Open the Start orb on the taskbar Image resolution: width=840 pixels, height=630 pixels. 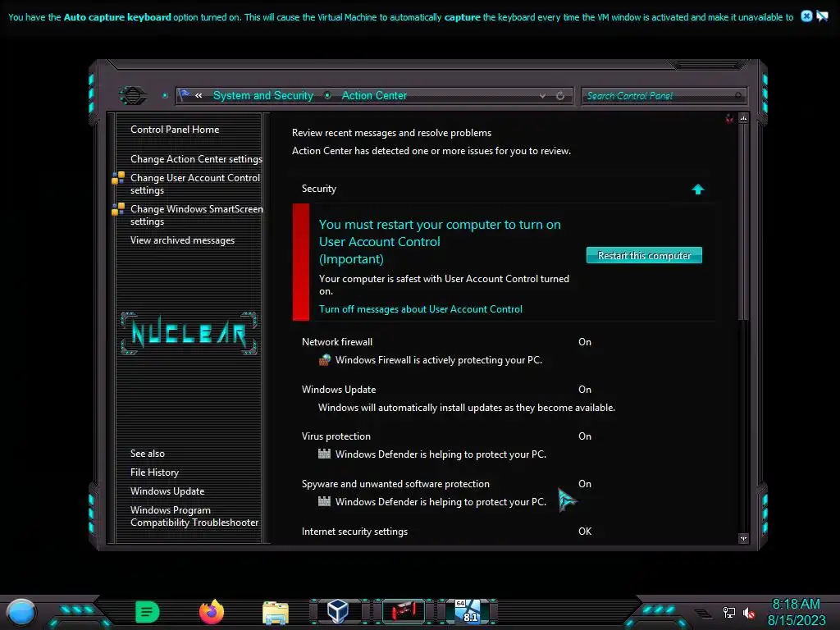tap(22, 613)
